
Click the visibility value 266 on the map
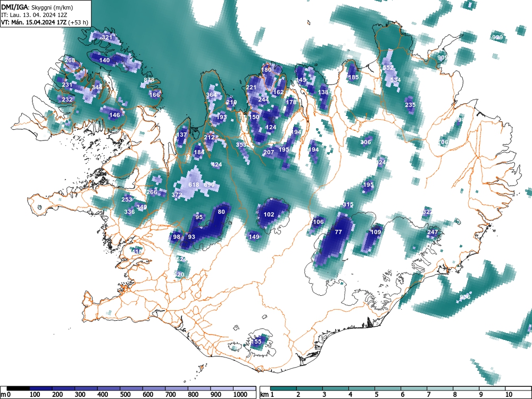pos(152,192)
